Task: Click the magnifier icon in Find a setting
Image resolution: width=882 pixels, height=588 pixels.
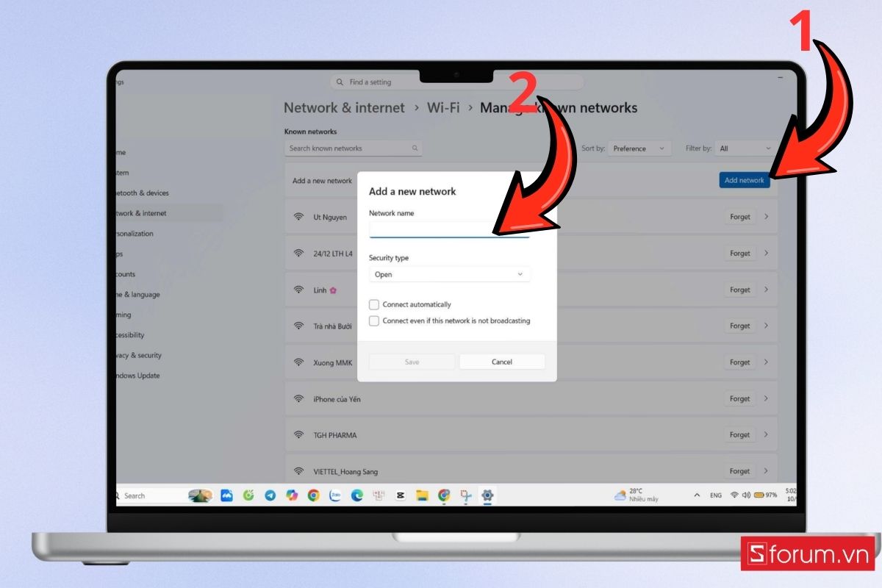Action: (x=340, y=82)
